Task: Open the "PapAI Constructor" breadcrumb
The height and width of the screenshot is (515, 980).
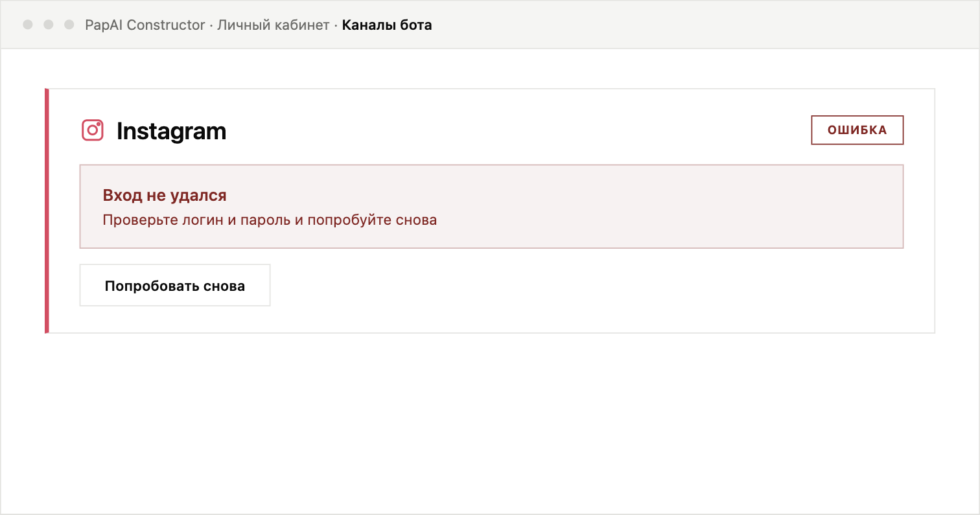Action: click(145, 25)
